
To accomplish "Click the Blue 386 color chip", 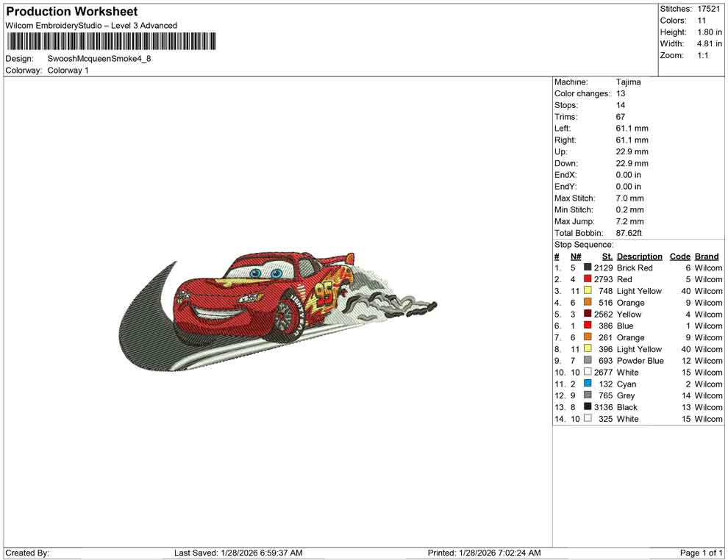I will tap(588, 326).
